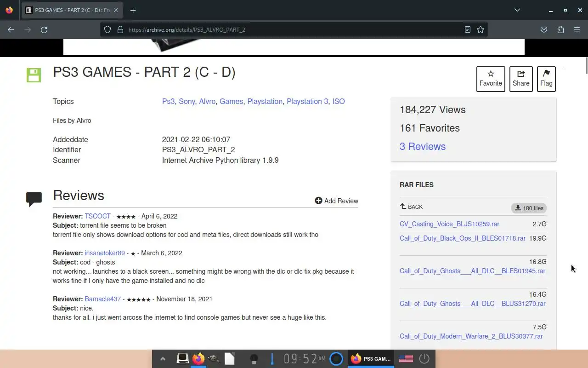Image resolution: width=588 pixels, height=368 pixels.
Task: Select the Ps3 topic link
Action: (x=168, y=101)
